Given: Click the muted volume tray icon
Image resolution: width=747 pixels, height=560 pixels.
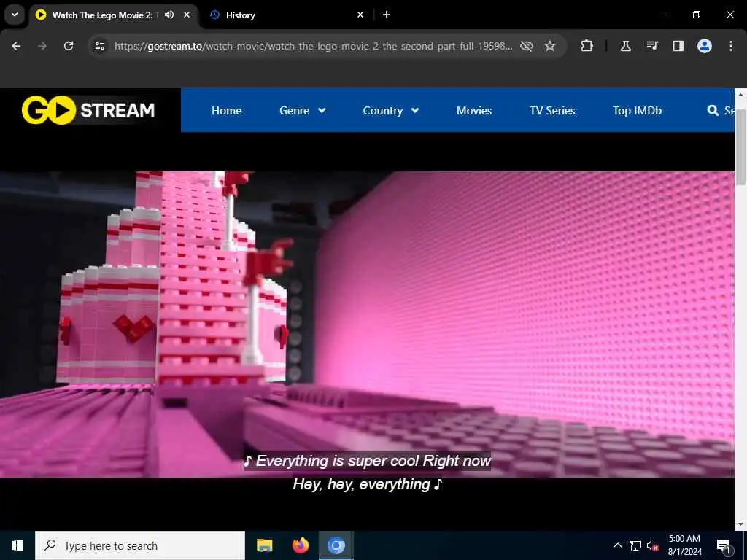Looking at the screenshot, I should click(x=653, y=545).
